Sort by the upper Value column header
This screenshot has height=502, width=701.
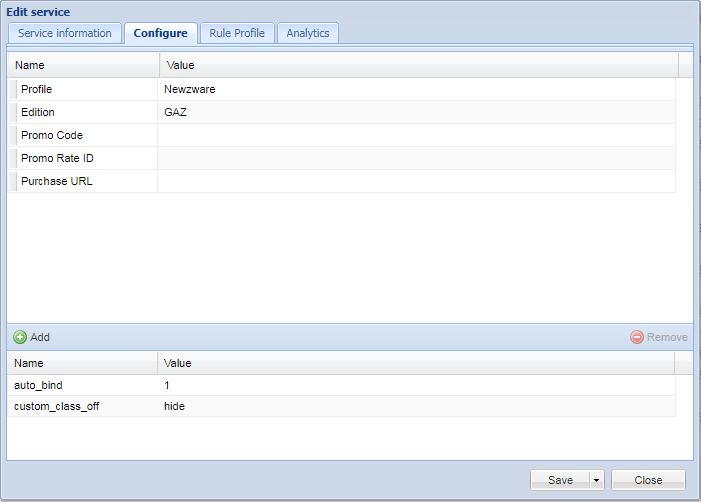418,65
